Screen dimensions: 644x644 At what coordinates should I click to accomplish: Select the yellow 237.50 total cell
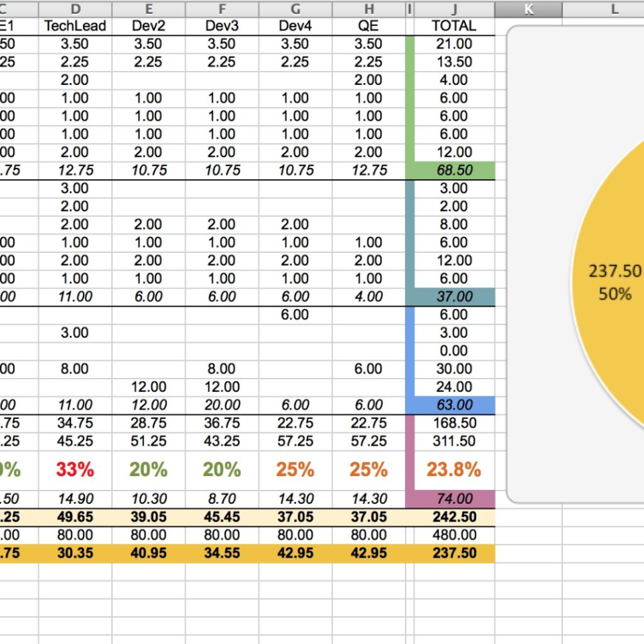[455, 552]
